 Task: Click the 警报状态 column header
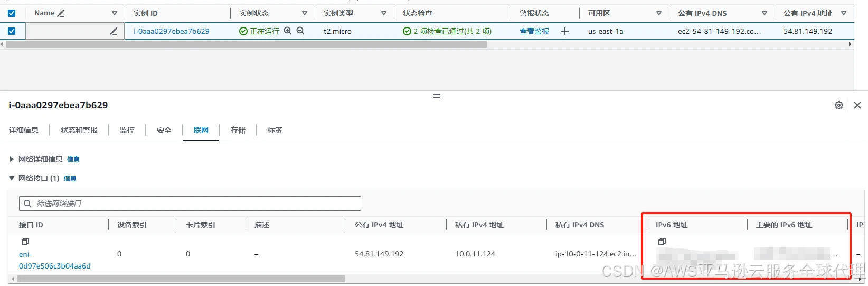(534, 13)
